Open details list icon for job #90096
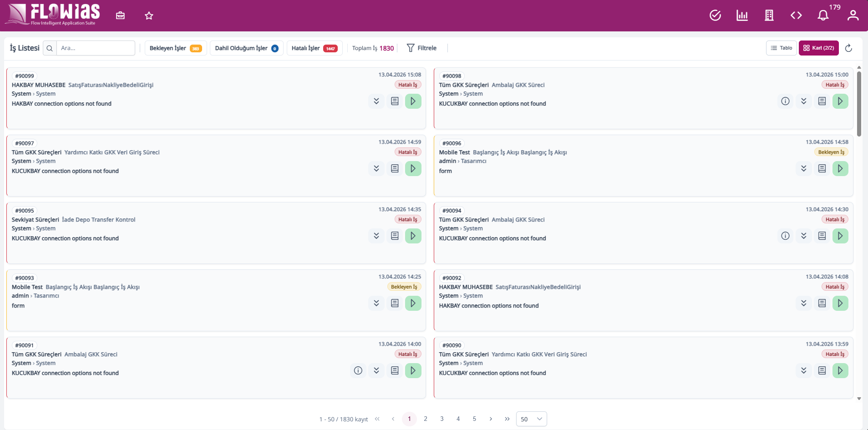This screenshot has width=868, height=430. tap(822, 168)
